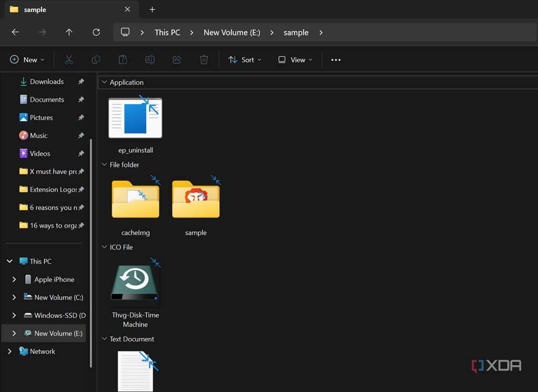Image resolution: width=538 pixels, height=392 pixels.
Task: Click sample in the address breadcrumb
Action: click(x=296, y=33)
